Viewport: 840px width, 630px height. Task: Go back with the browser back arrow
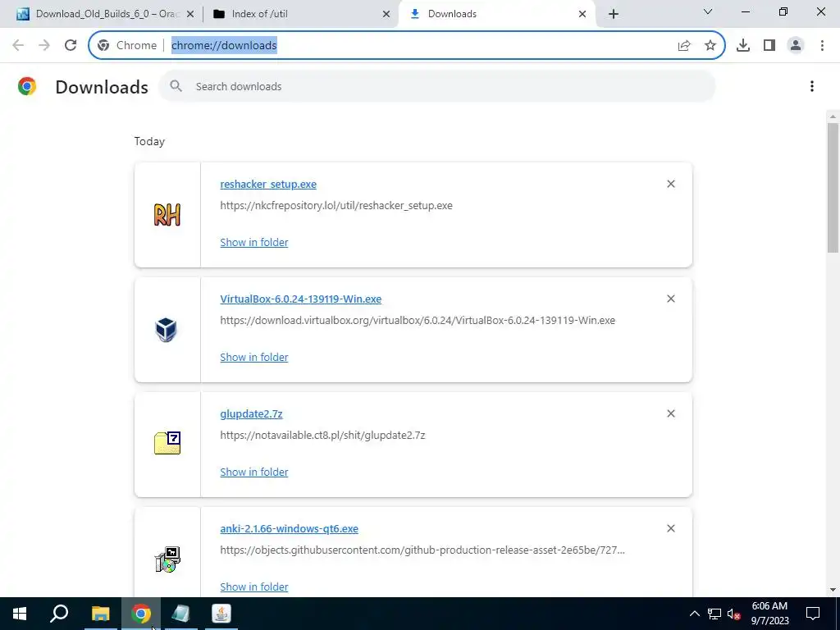18,46
